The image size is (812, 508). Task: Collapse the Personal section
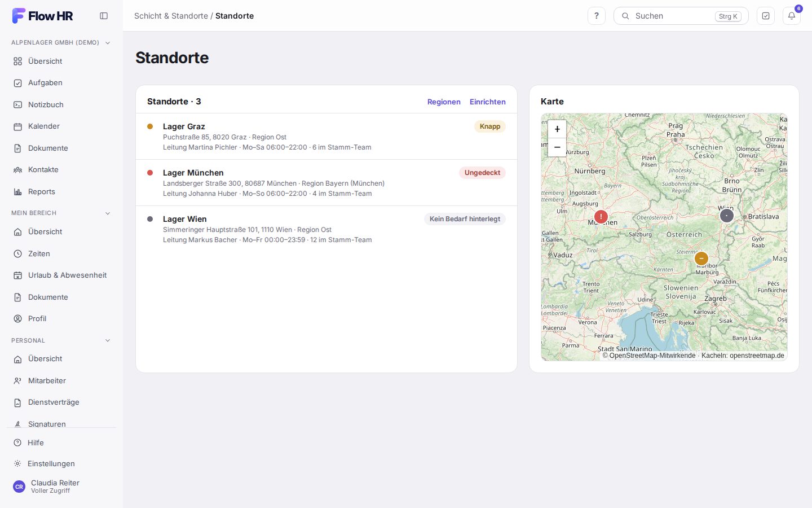point(61,340)
